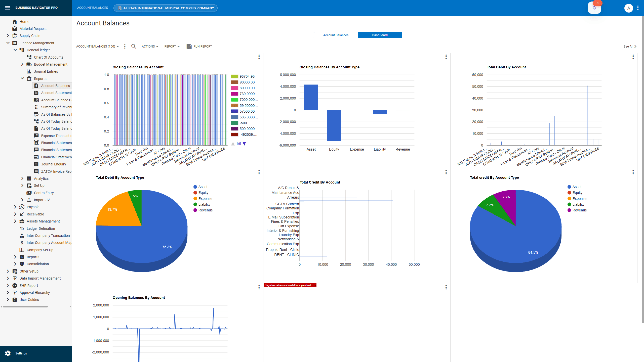
Task: Open the ACTIONS dropdown
Action: (x=150, y=46)
